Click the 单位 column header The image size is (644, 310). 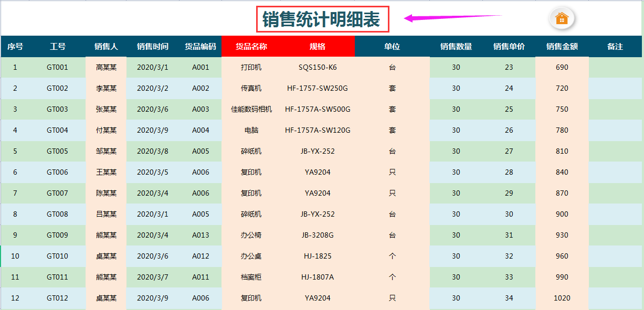(x=392, y=46)
